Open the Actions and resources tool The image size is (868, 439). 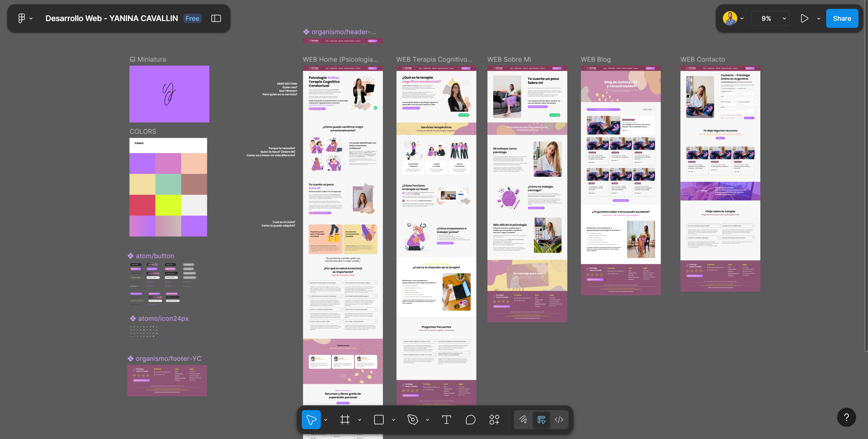494,420
